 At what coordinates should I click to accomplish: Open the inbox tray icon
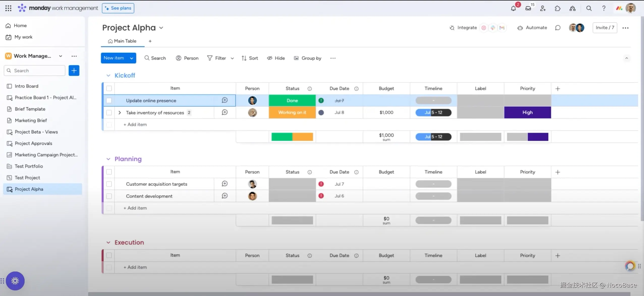pos(528,8)
